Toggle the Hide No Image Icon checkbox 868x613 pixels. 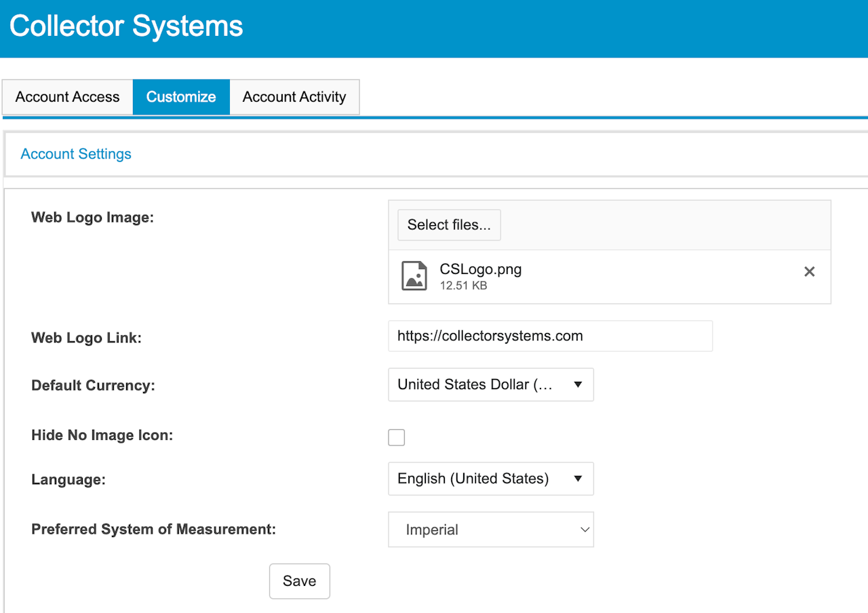[397, 437]
